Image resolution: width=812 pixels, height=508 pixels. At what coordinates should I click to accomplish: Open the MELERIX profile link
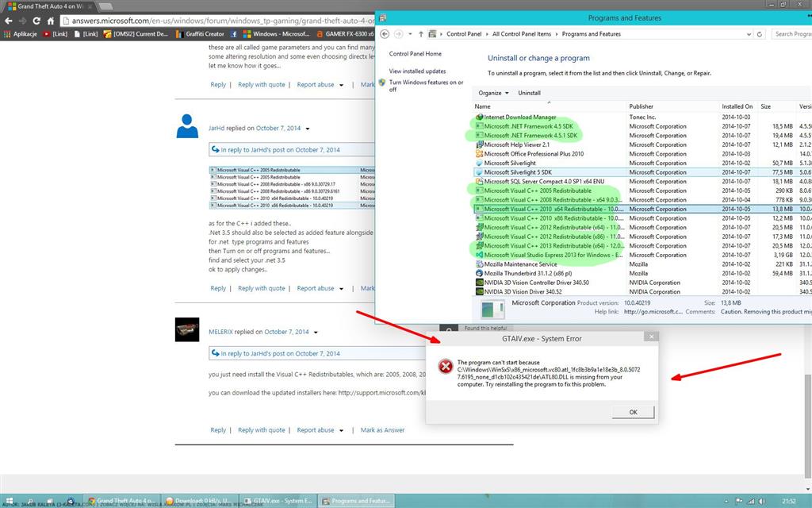(x=220, y=332)
